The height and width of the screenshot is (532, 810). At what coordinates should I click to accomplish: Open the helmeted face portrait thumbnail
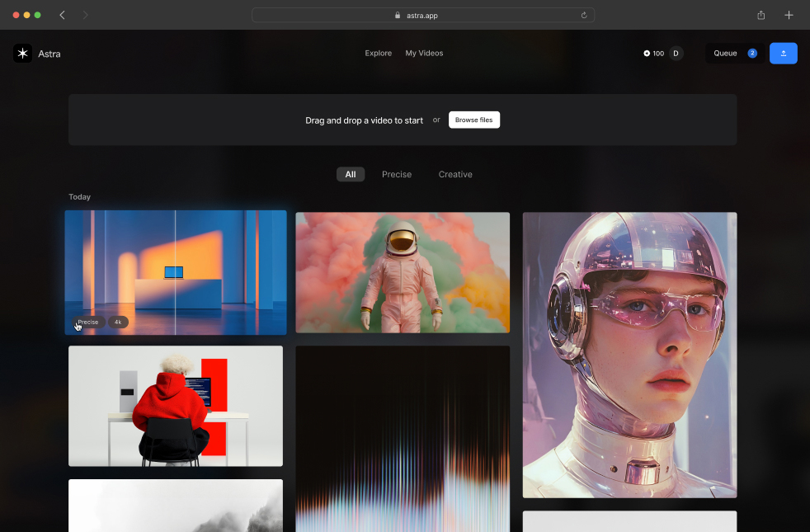tap(629, 355)
